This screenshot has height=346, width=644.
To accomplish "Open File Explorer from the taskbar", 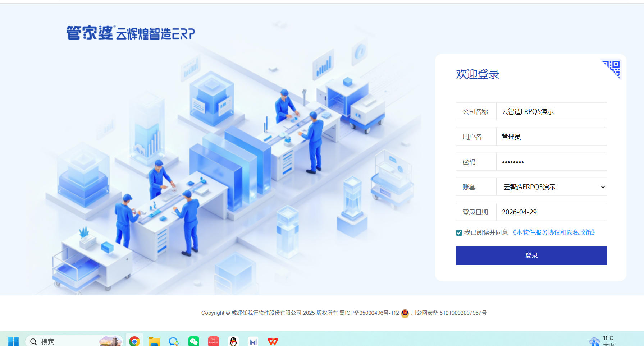I will [154, 341].
